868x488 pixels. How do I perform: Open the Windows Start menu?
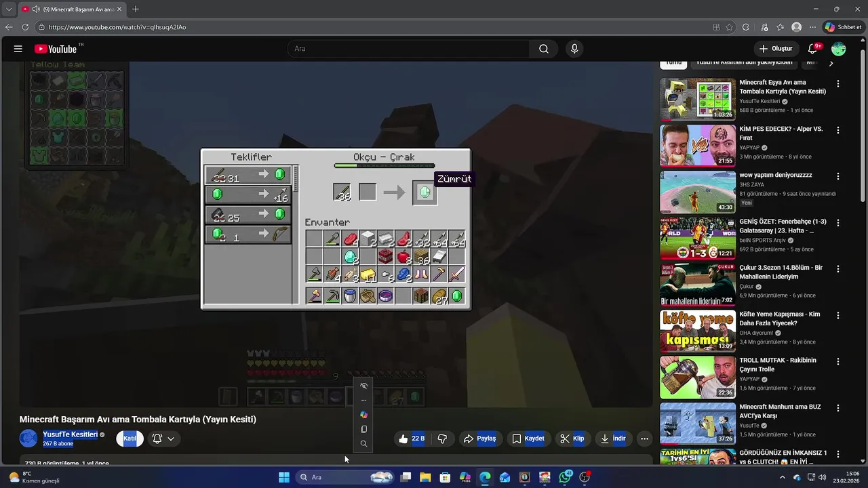point(284,477)
